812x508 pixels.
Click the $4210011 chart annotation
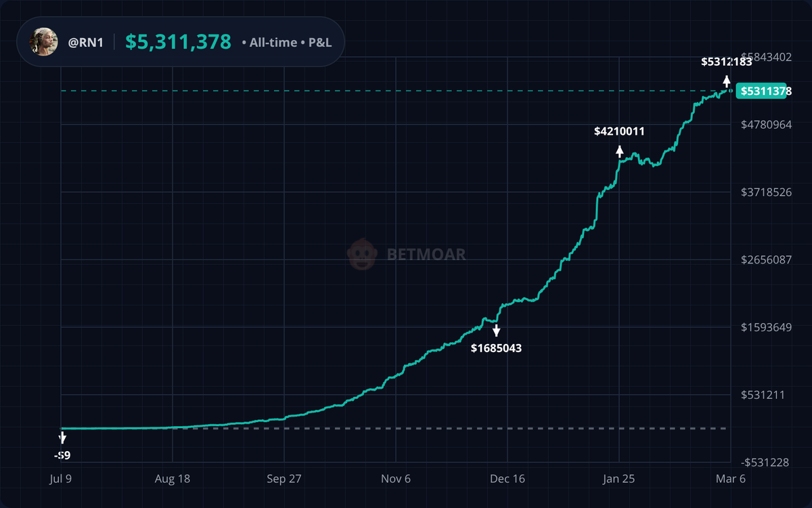tap(619, 131)
